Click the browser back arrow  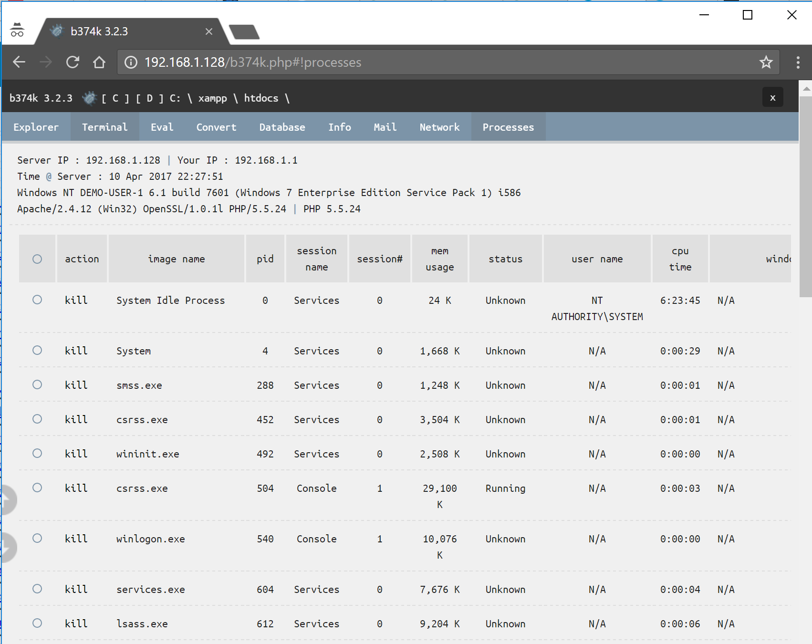click(19, 62)
